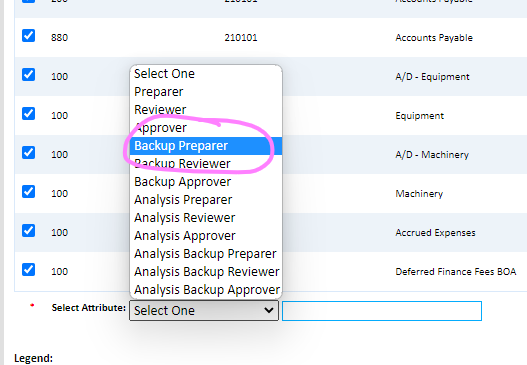
Task: Collapse the Select Attribute dropdown
Action: click(204, 311)
